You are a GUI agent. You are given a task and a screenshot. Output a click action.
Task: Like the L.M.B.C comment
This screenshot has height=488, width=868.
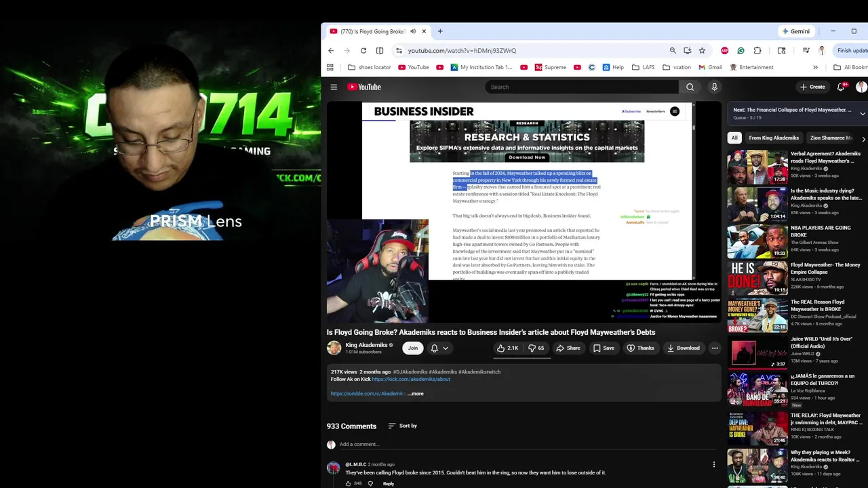tap(349, 483)
